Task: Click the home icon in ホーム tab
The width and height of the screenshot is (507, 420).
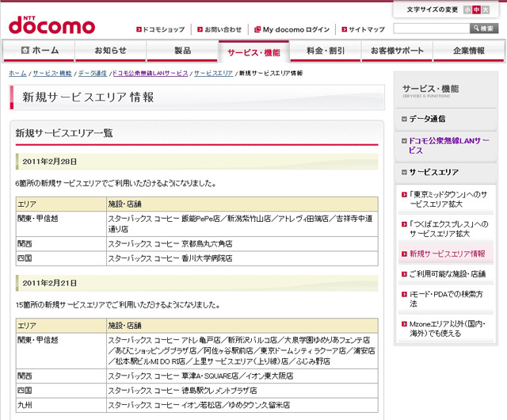Action: [x=25, y=50]
